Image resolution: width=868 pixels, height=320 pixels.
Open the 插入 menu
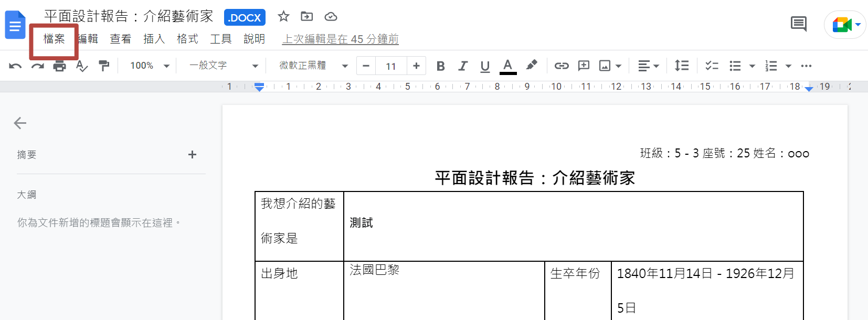[x=154, y=39]
